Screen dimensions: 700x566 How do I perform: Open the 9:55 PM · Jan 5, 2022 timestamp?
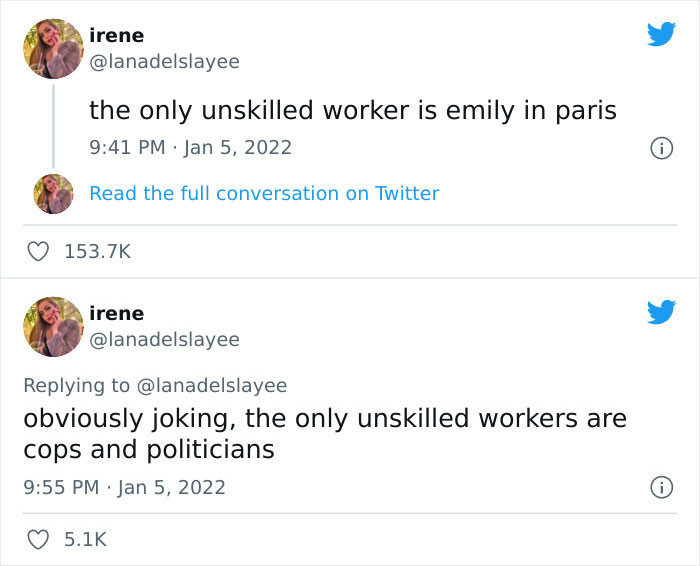pos(125,487)
